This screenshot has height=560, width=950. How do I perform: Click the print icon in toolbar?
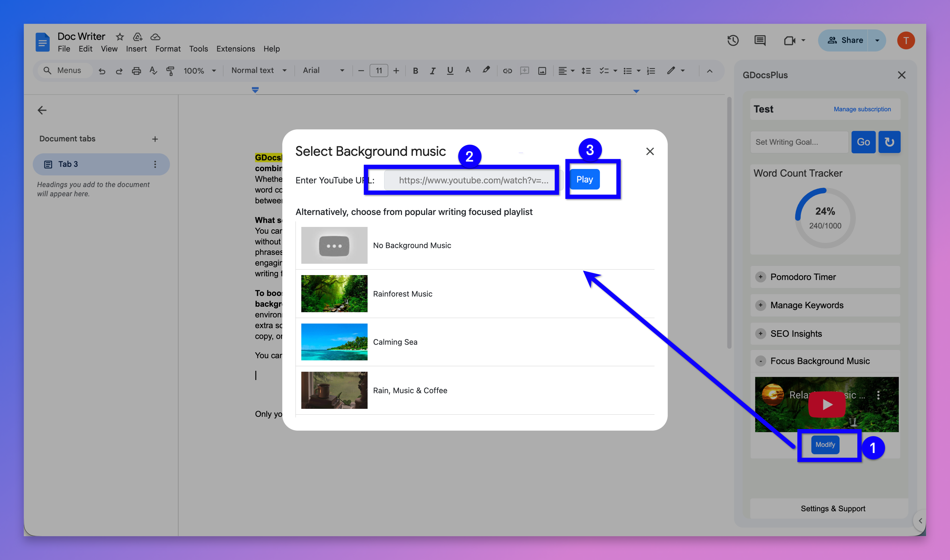(136, 71)
